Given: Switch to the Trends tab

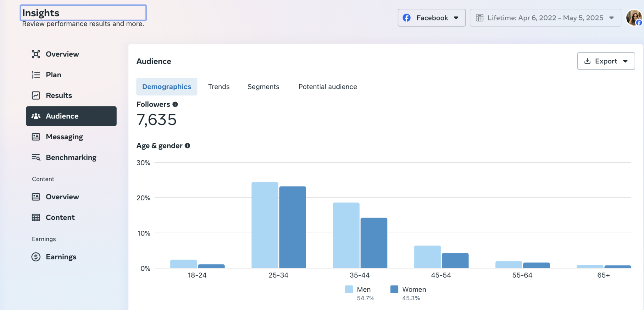Looking at the screenshot, I should [x=219, y=86].
